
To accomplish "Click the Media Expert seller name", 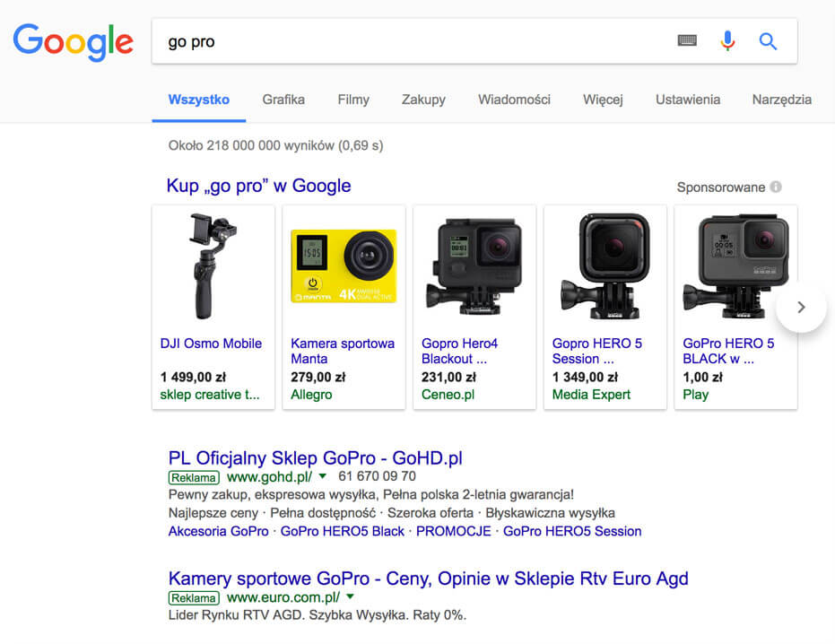I will 591,395.
